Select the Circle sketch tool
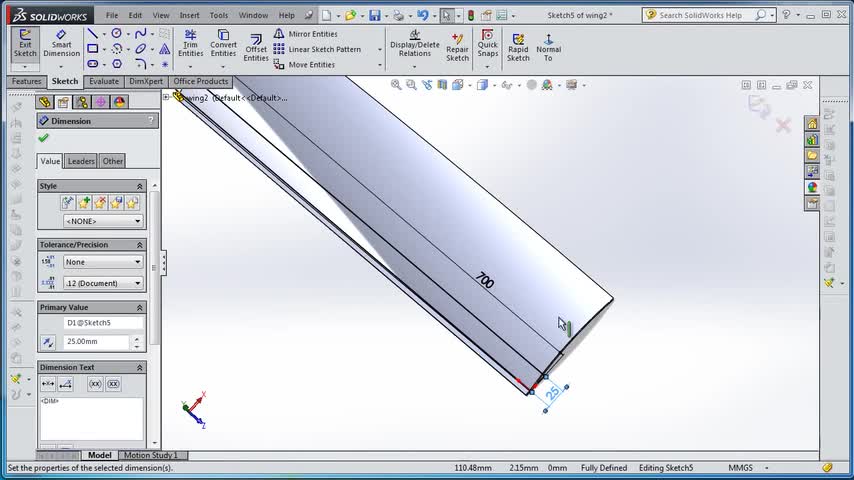The height and width of the screenshot is (480, 854). (117, 34)
